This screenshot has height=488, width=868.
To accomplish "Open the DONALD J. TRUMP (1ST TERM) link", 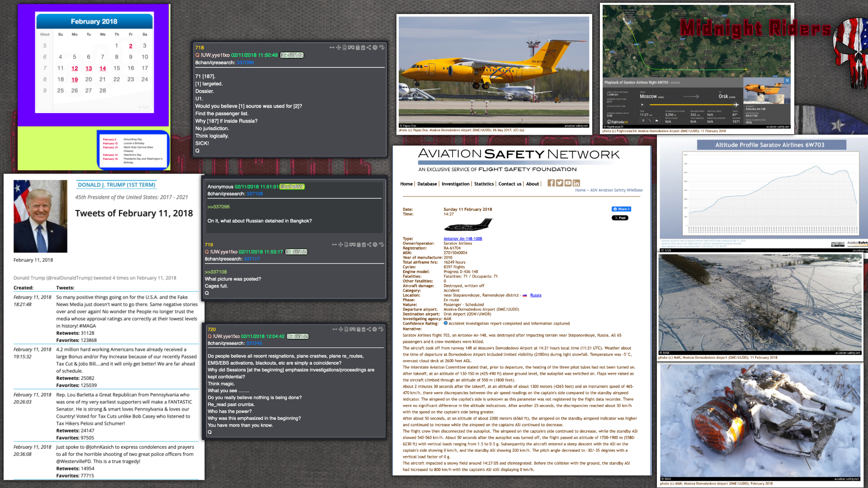I will [117, 185].
